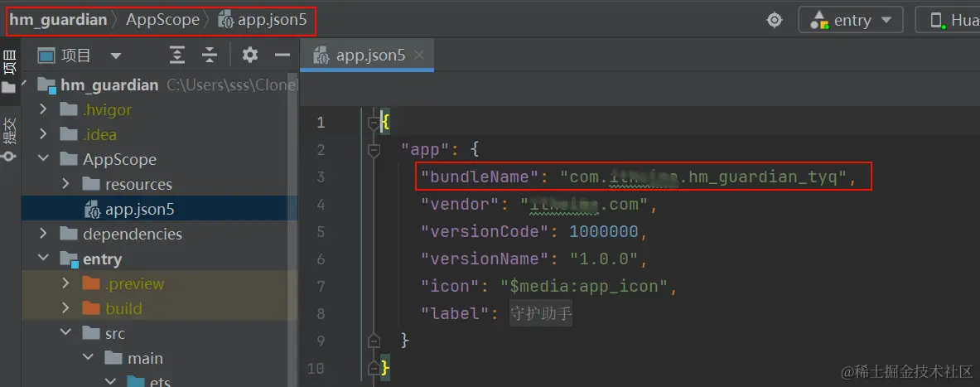
Task: Click app.json5 in the breadcrumb bar
Action: click(x=263, y=20)
